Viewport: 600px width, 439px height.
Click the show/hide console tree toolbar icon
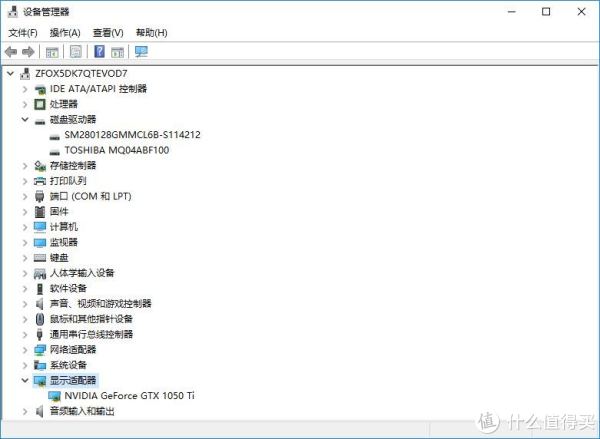52,52
